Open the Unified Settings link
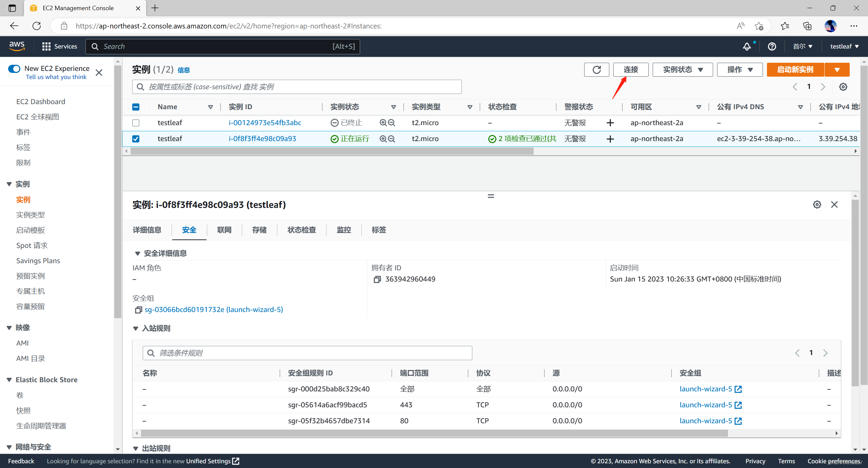The image size is (868, 468). point(213,461)
